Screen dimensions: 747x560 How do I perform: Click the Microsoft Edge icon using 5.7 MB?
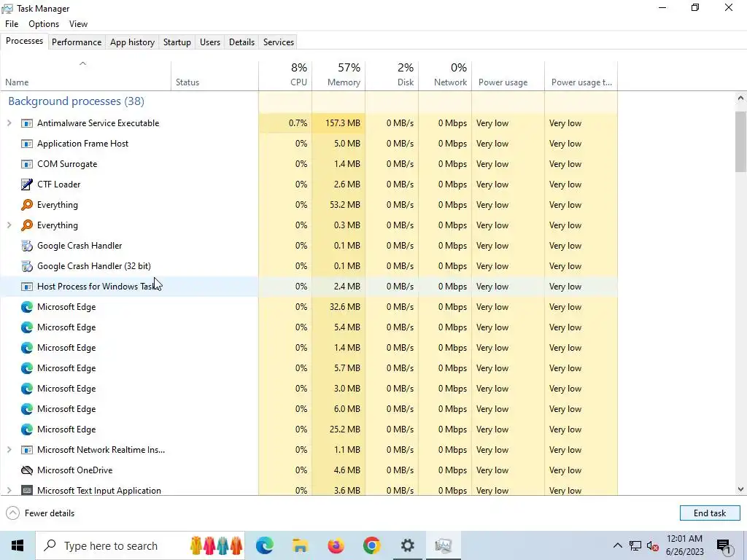click(x=27, y=368)
